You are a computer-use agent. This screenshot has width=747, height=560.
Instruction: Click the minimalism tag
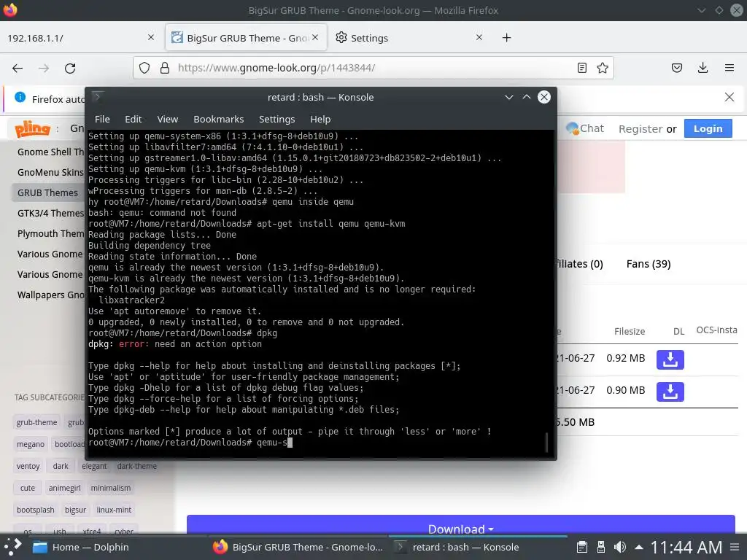111,488
